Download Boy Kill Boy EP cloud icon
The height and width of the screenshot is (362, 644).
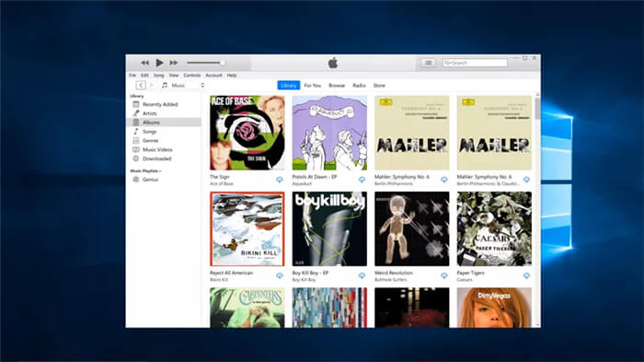pos(362,275)
